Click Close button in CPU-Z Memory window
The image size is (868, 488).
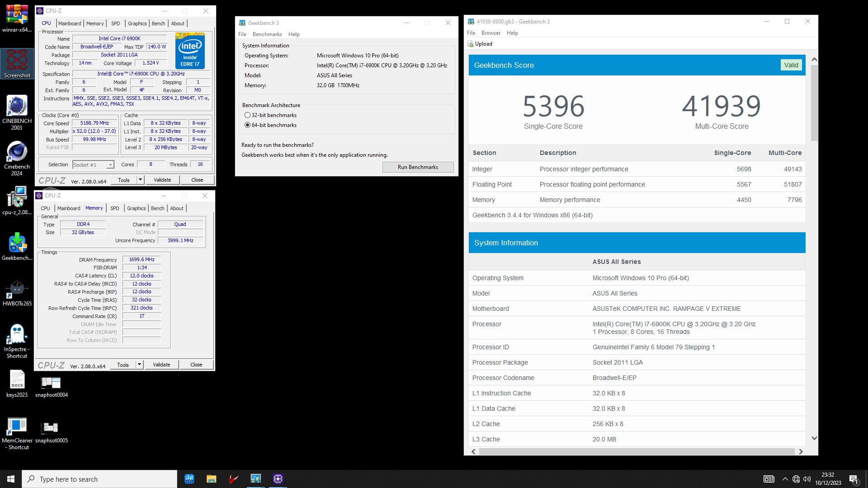pos(196,365)
